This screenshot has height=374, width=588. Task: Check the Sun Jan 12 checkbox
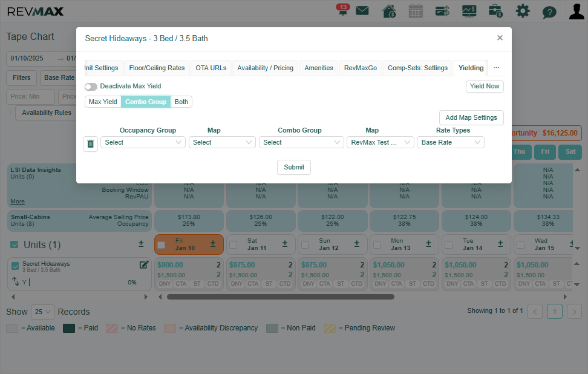(305, 245)
